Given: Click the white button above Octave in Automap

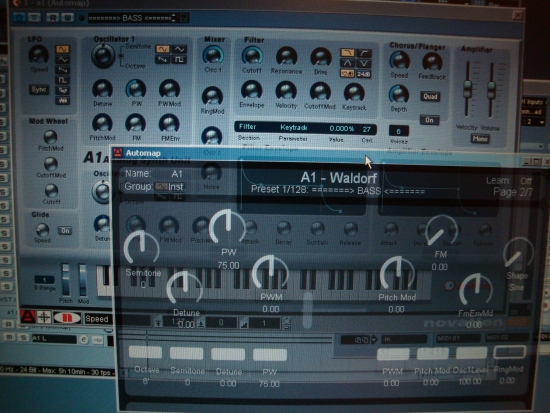Looking at the screenshot, I should click(x=145, y=352).
